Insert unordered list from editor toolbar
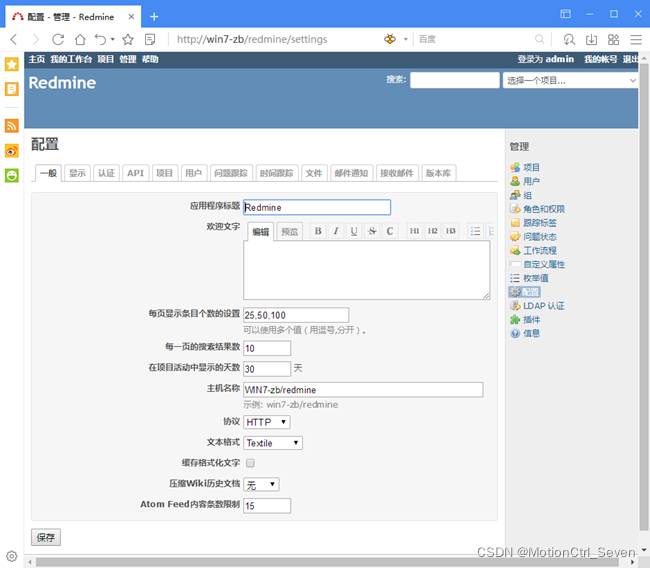 (475, 231)
